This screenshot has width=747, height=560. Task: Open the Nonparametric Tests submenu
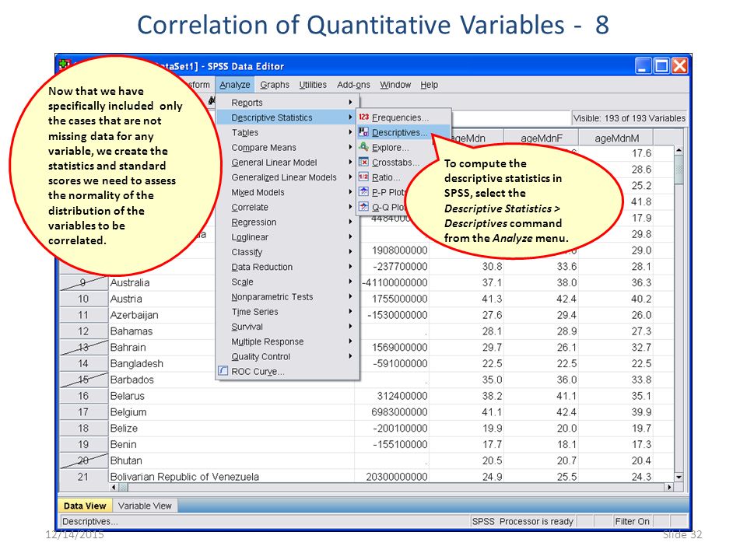point(287,296)
